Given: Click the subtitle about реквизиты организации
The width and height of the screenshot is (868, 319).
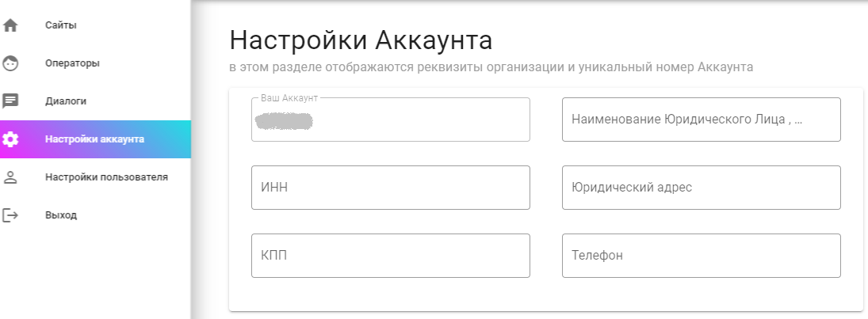Looking at the screenshot, I should [491, 67].
